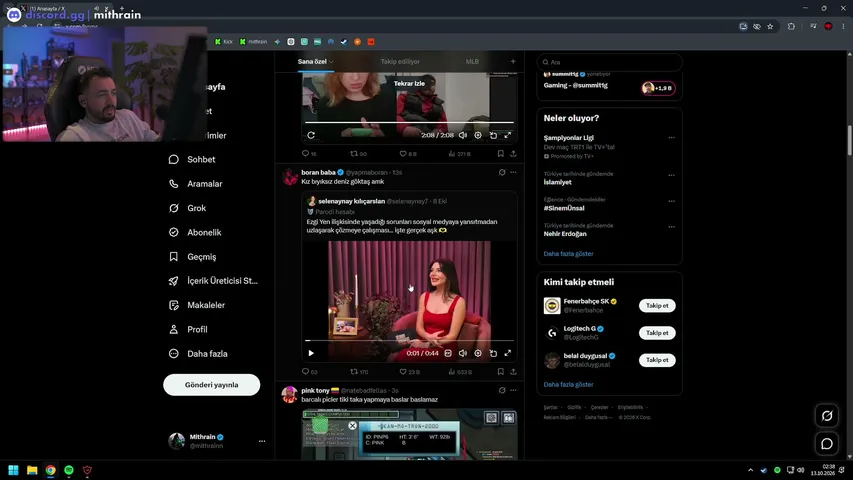Enter fullscreen on 2:08 video
This screenshot has width=853, height=480.
(508, 135)
